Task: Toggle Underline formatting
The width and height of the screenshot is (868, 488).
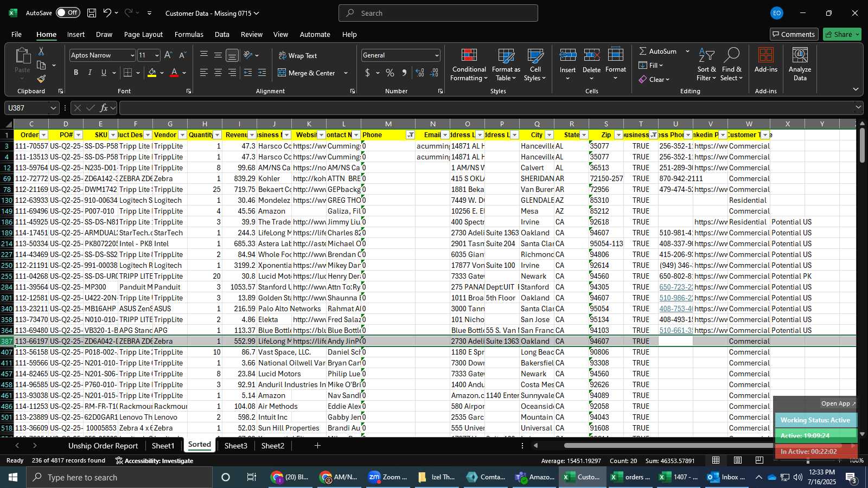Action: pyautogui.click(x=104, y=73)
